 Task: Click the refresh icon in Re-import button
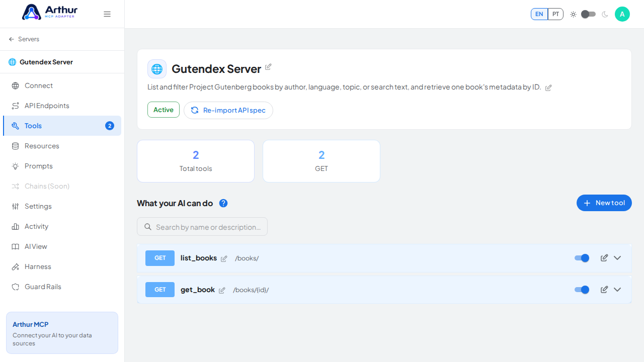195,110
